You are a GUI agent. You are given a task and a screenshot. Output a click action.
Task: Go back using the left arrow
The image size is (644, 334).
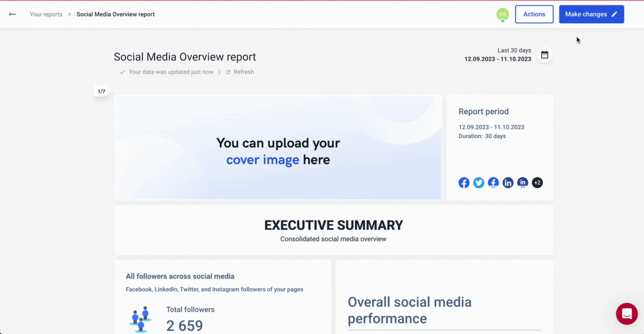click(12, 14)
